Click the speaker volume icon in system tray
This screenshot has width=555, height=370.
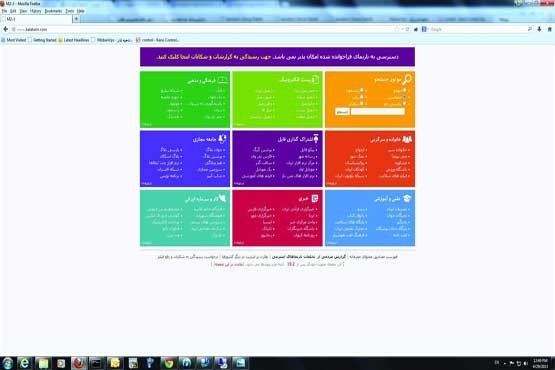(526, 363)
